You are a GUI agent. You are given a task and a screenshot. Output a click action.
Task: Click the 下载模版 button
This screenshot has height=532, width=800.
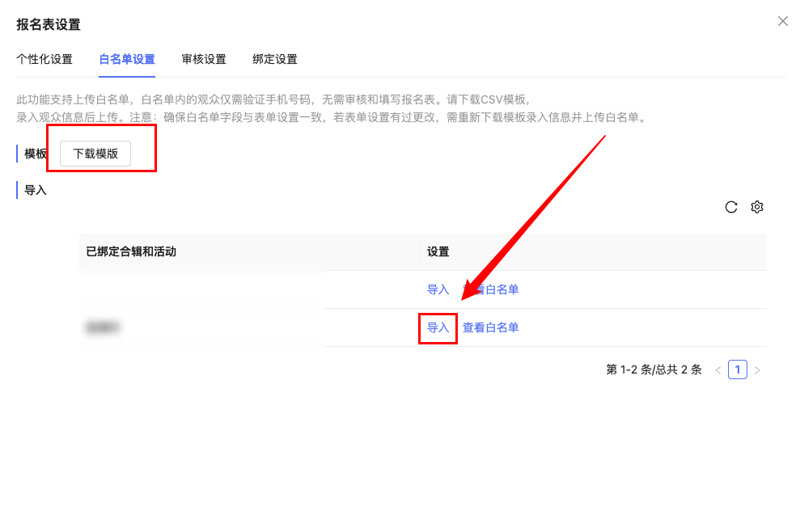tap(95, 154)
